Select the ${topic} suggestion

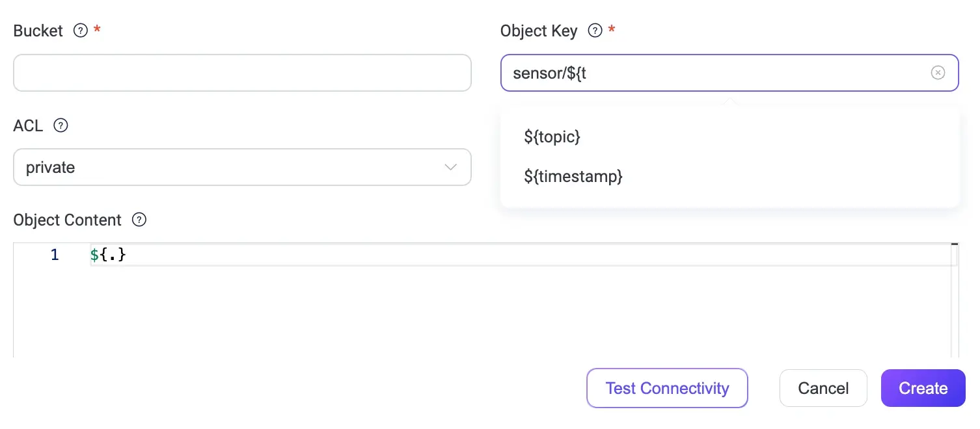pyautogui.click(x=552, y=136)
